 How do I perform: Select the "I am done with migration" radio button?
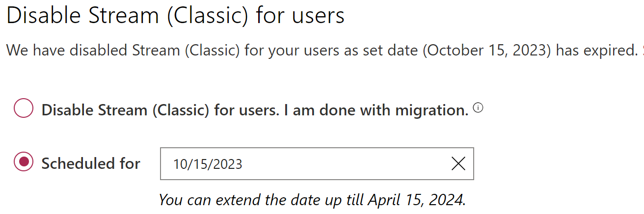[x=24, y=109]
